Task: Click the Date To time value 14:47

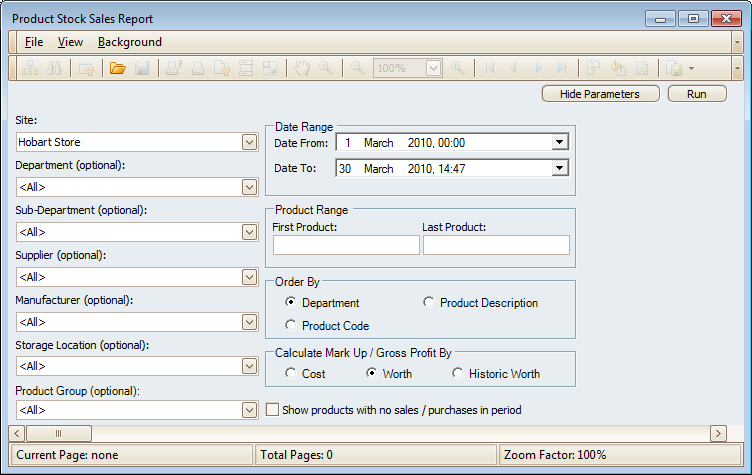Action: [x=451, y=168]
